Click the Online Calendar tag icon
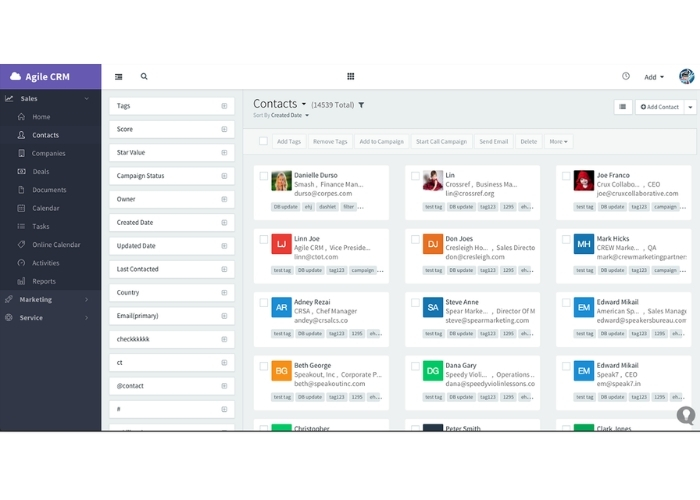 (21, 245)
